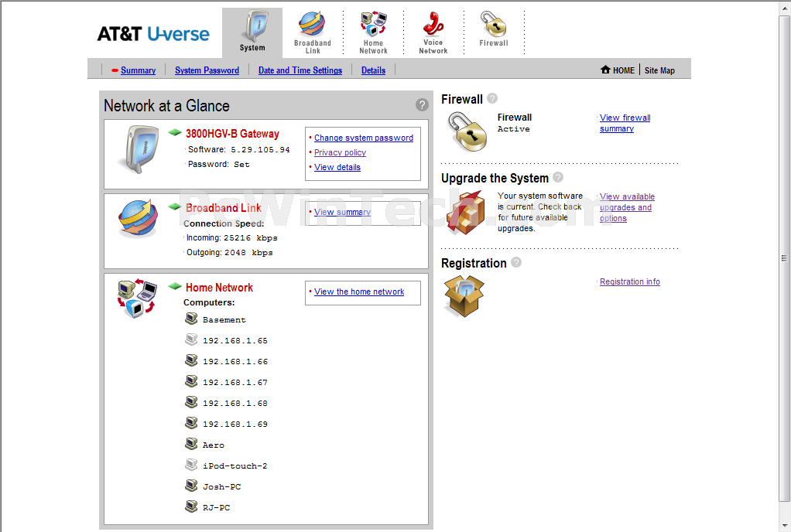The height and width of the screenshot is (532, 791).
Task: Click the 192.168.1.68 address text
Action: pos(235,404)
